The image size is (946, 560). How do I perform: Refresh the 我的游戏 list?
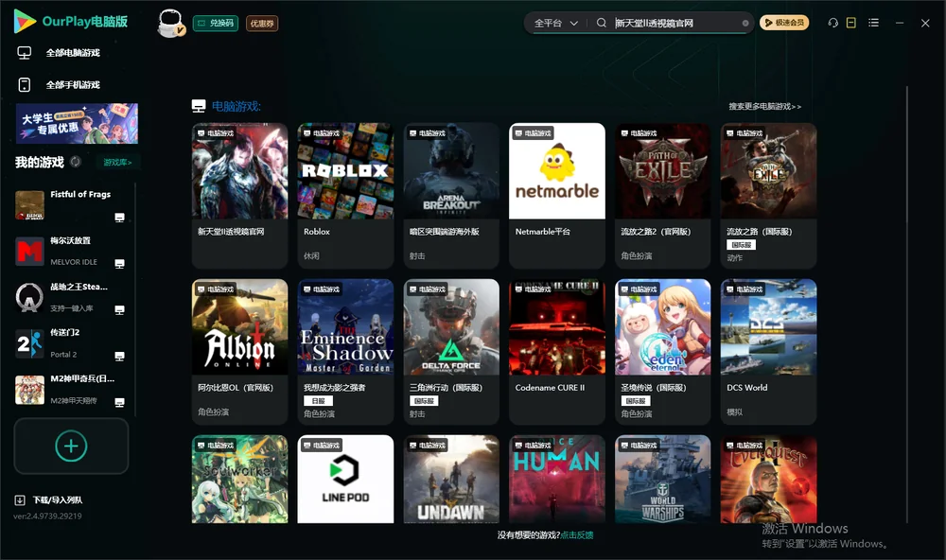point(76,162)
